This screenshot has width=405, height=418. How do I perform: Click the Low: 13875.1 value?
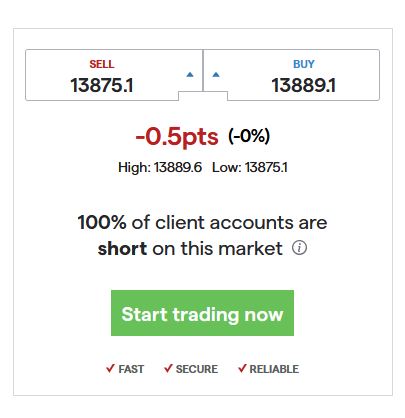coord(250,167)
